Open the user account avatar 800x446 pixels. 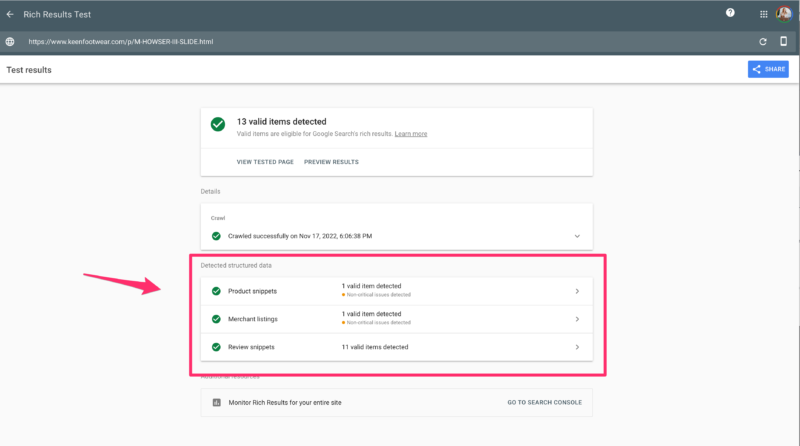pos(784,14)
